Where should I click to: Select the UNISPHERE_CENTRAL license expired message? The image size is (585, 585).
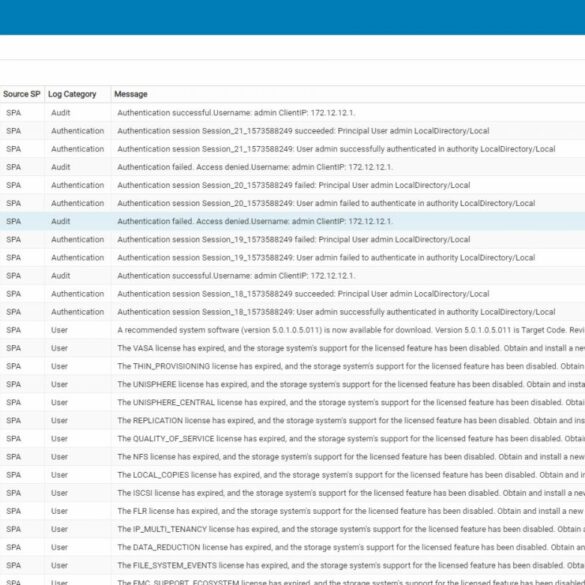[x=351, y=403]
